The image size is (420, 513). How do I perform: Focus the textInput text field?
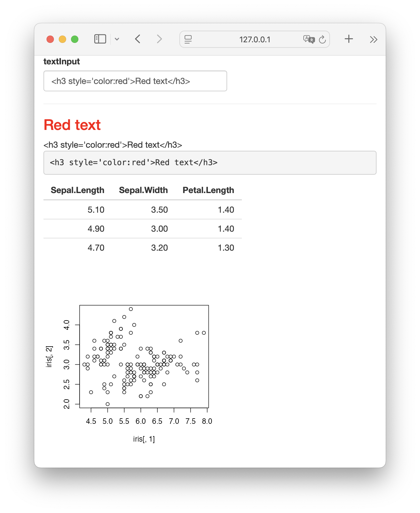click(135, 81)
